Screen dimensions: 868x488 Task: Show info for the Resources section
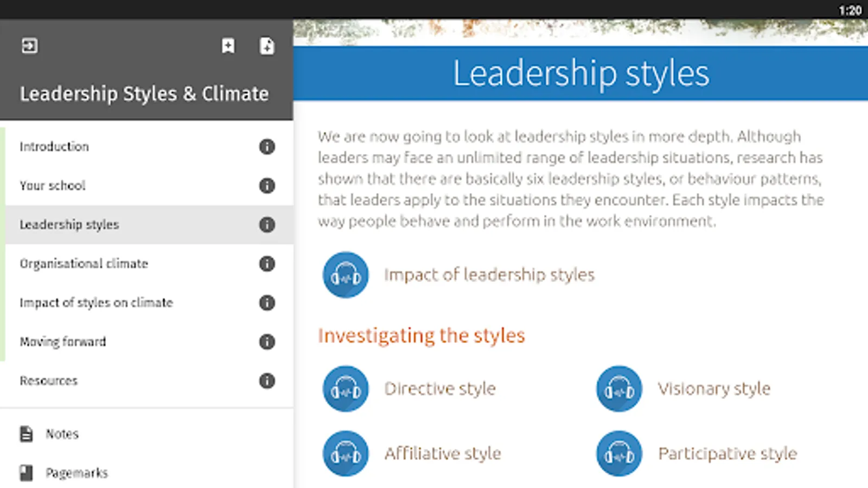pos(266,381)
